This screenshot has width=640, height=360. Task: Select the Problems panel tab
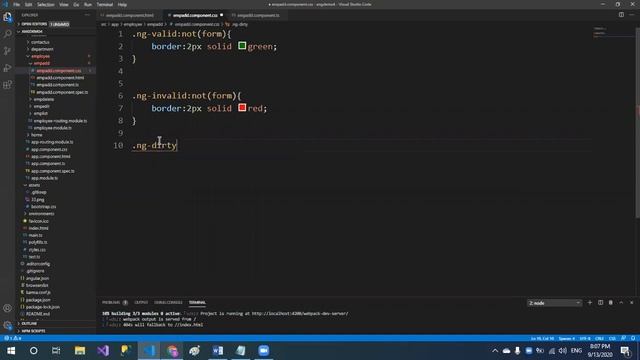(115, 302)
